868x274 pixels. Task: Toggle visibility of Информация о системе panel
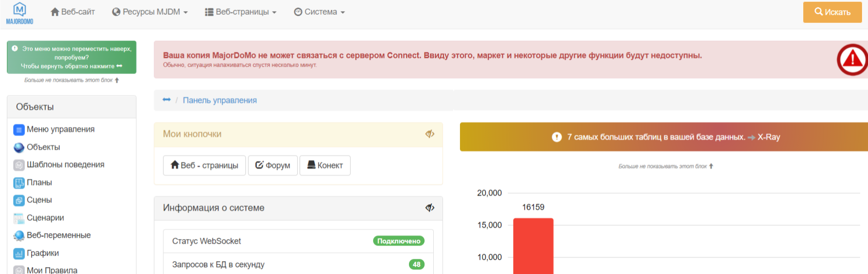click(x=430, y=208)
